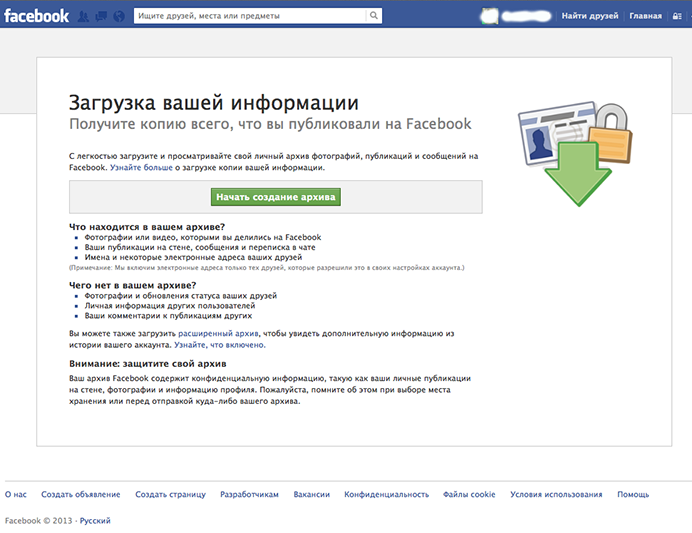
Task: Open the friend requests icon
Action: coord(85,17)
